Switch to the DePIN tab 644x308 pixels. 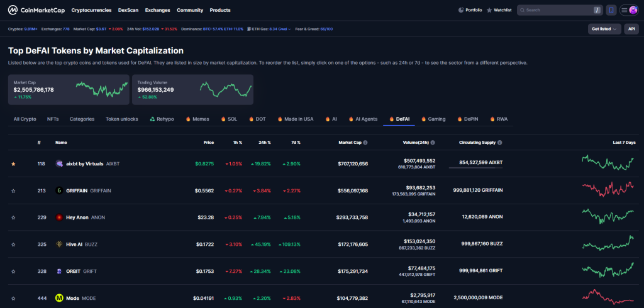point(468,119)
